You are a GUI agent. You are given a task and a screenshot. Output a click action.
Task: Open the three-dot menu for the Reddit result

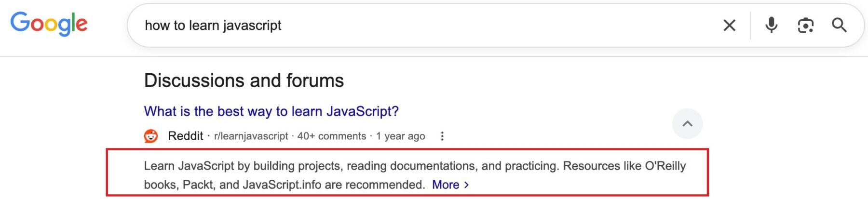pos(442,136)
